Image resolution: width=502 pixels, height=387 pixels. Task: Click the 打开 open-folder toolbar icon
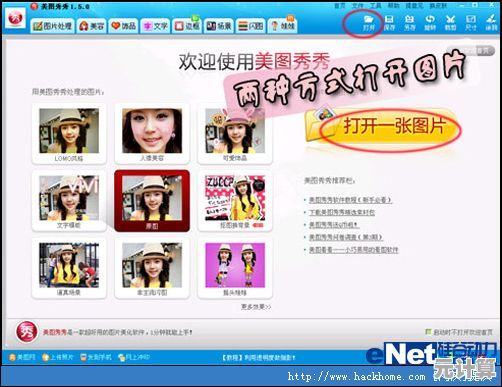(369, 23)
